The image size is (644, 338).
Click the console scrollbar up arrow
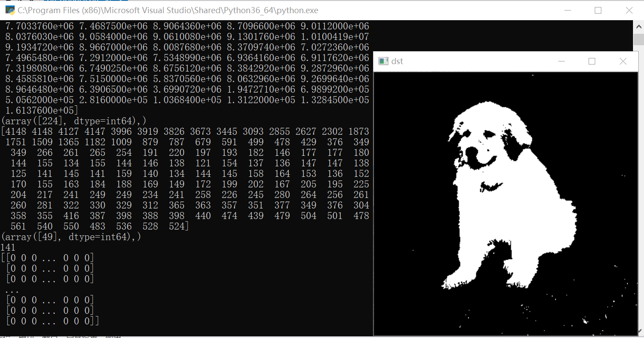click(639, 26)
